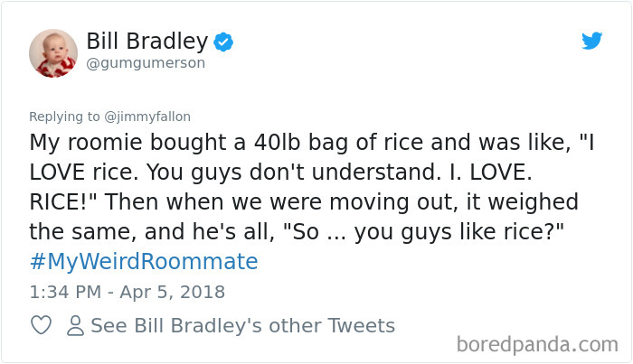Select See Bill Bradley's other Tweets
This screenshot has width=633, height=364.
point(242,326)
